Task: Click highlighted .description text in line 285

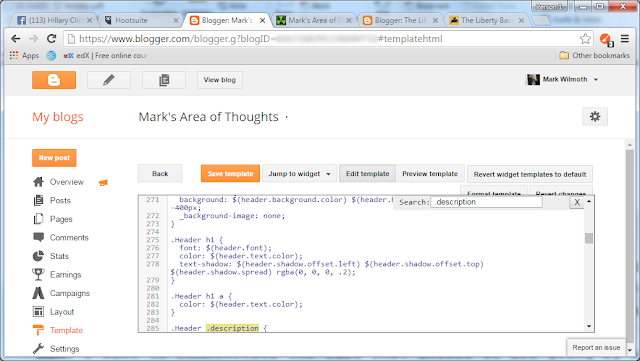Action: pos(232,328)
